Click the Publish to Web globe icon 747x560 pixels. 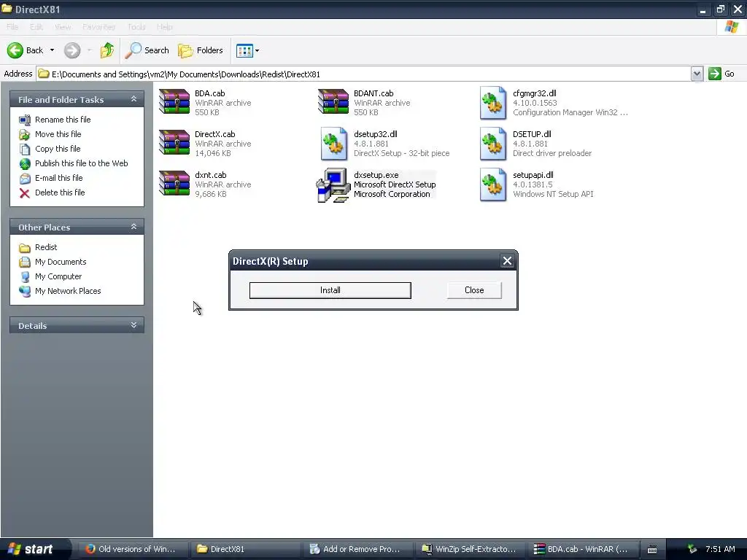[x=25, y=164]
